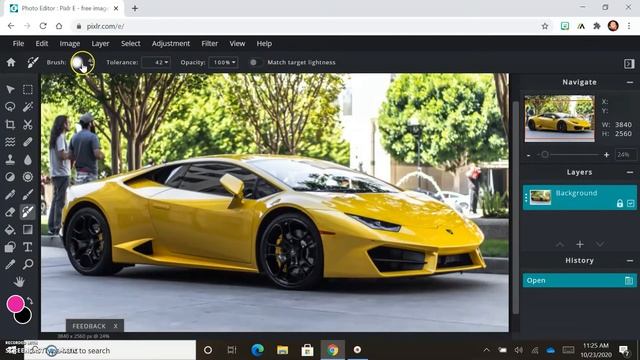Add a new layer
The height and width of the screenshot is (360, 640).
tap(580, 244)
